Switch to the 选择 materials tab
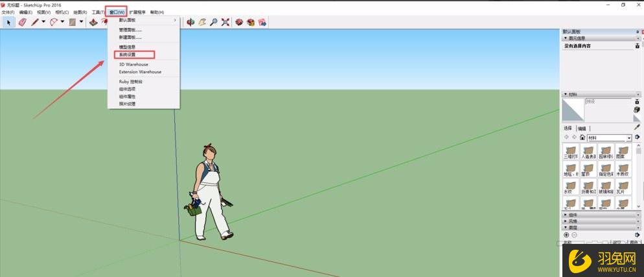 [x=568, y=128]
